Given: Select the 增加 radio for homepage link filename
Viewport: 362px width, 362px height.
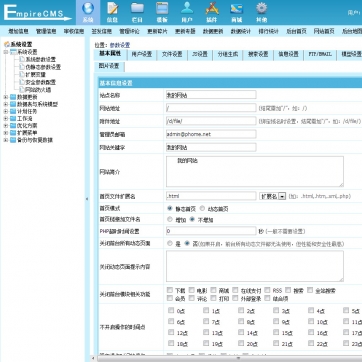Looking at the screenshot, I should click(x=170, y=220).
